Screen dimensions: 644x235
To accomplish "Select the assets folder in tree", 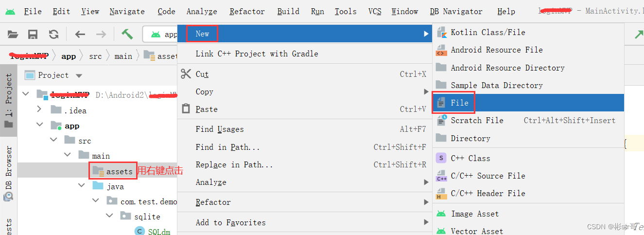I will [119, 171].
